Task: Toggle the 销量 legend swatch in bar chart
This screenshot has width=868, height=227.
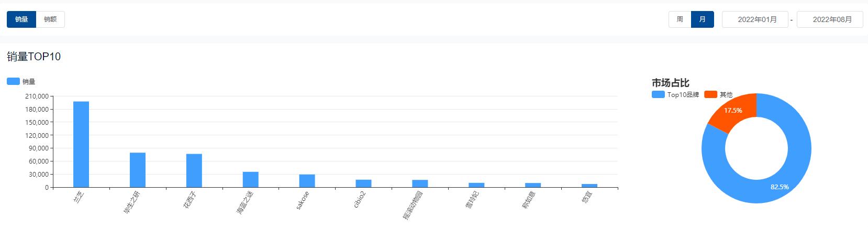Action: 13,81
